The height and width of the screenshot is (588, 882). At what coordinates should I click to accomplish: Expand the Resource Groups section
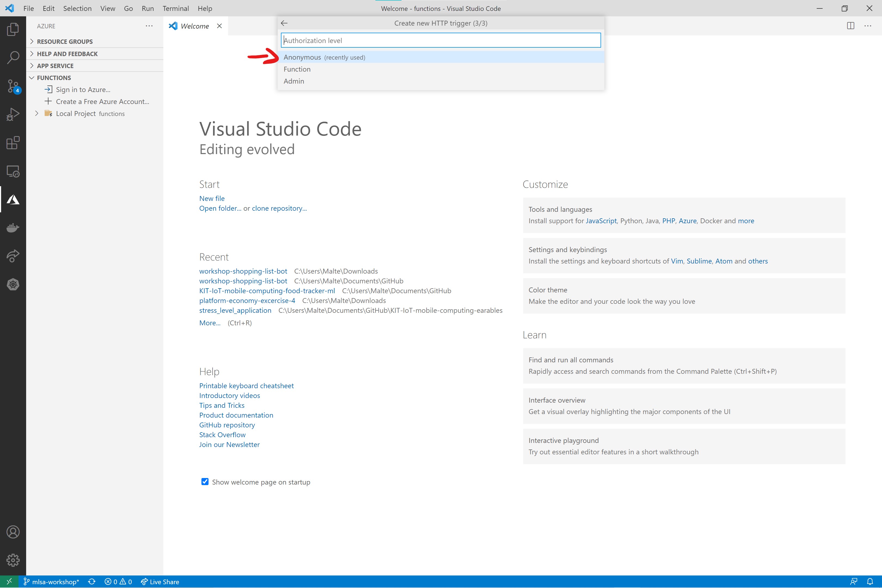click(x=95, y=41)
